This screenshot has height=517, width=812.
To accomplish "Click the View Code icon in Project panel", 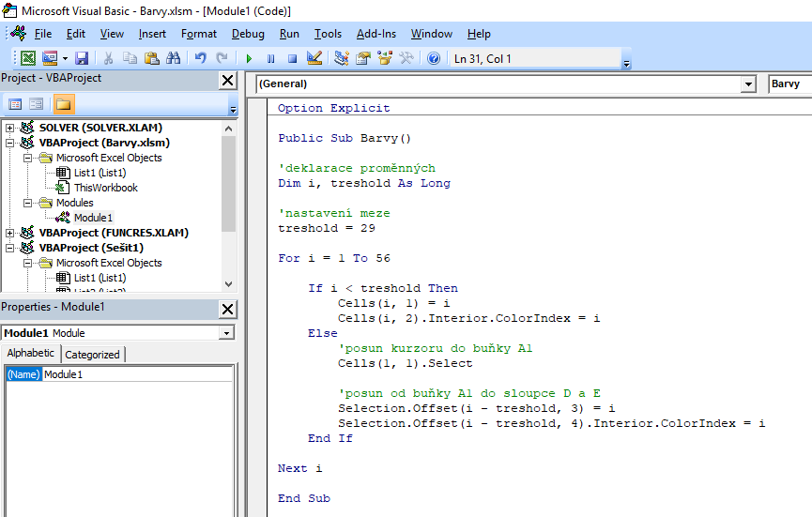I will coord(15,104).
